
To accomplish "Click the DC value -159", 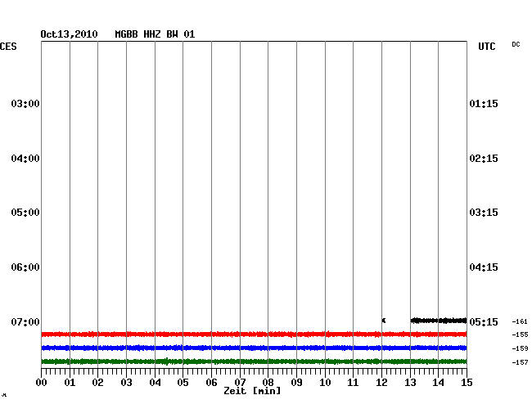I will (x=520, y=348).
